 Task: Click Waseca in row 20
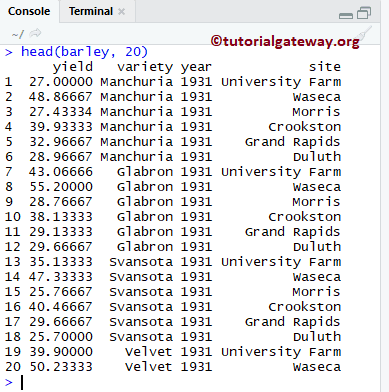[317, 367]
